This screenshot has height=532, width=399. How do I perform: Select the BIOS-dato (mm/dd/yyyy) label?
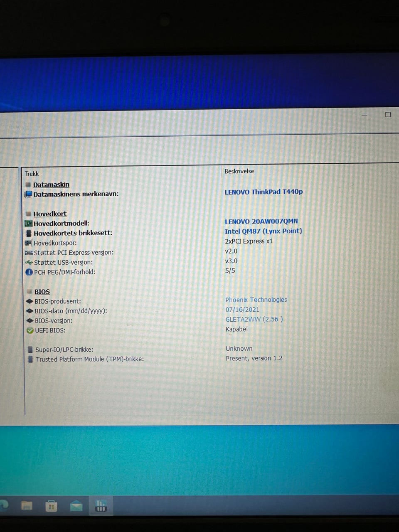tap(71, 311)
